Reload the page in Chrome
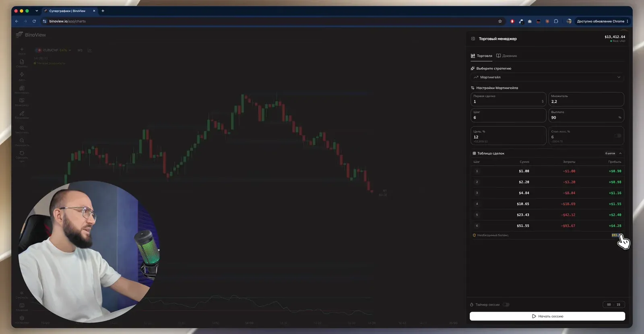Viewport: 644px width, 334px height. click(34, 21)
